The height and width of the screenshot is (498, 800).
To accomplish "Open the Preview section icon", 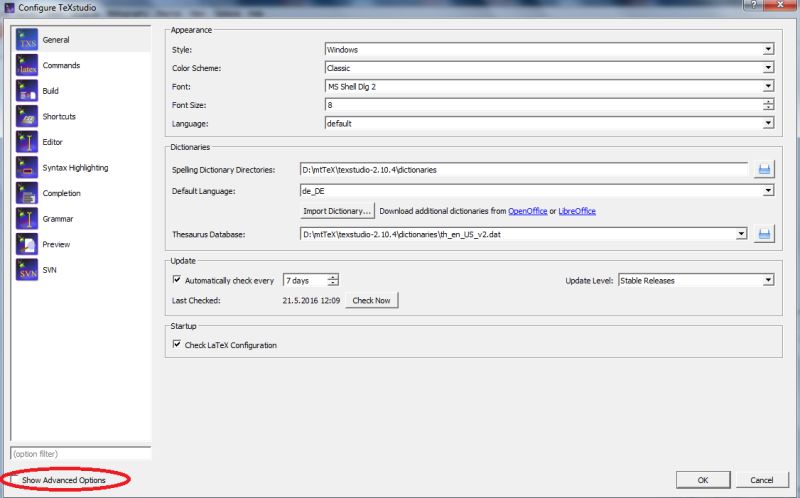I will pos(27,244).
